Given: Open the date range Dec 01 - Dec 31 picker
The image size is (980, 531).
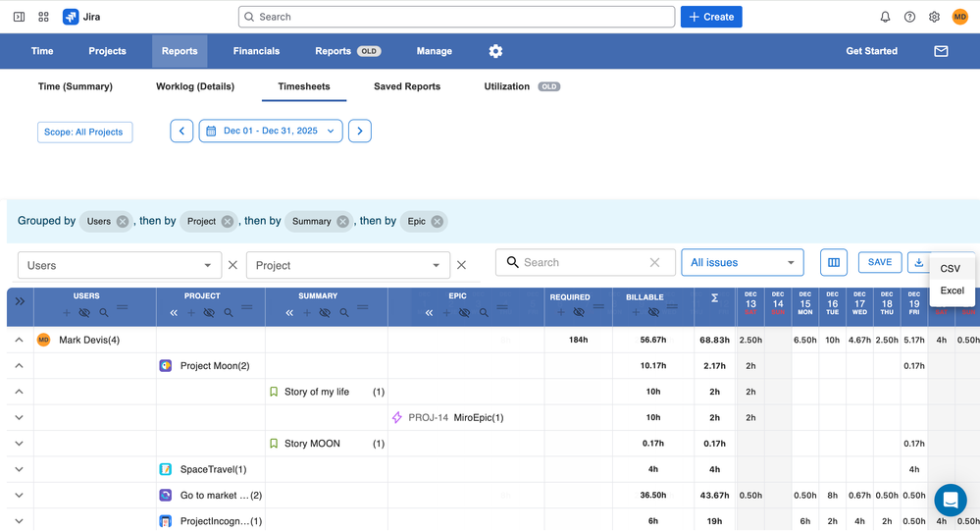Looking at the screenshot, I should pyautogui.click(x=271, y=131).
